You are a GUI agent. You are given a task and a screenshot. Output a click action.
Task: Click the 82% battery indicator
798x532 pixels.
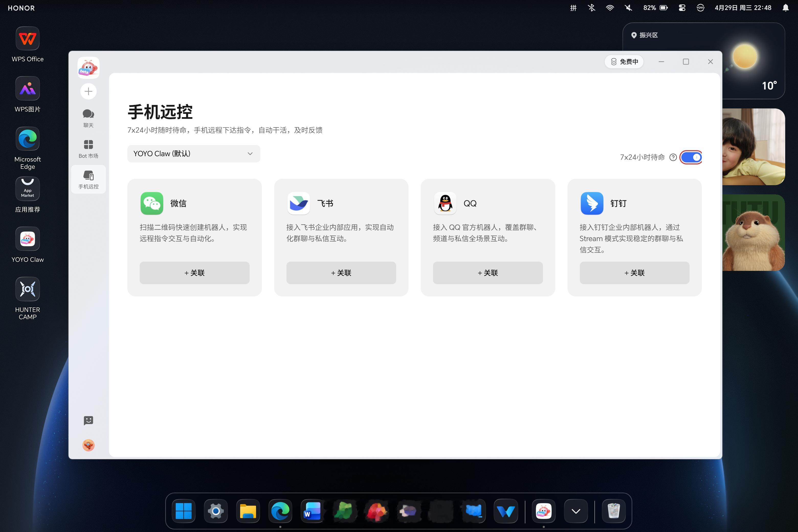point(656,8)
